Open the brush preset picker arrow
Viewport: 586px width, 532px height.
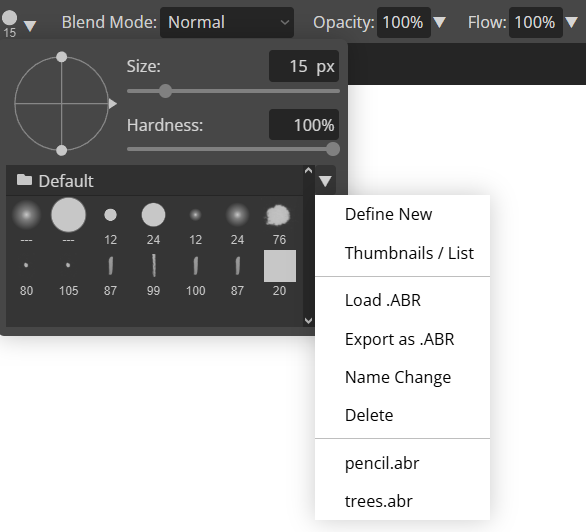pyautogui.click(x=30, y=26)
